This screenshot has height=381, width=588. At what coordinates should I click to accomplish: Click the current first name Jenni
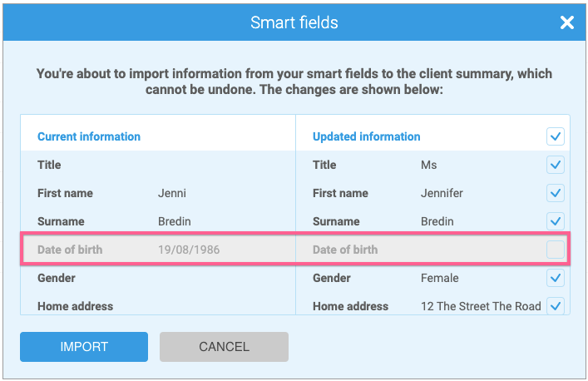pyautogui.click(x=172, y=193)
